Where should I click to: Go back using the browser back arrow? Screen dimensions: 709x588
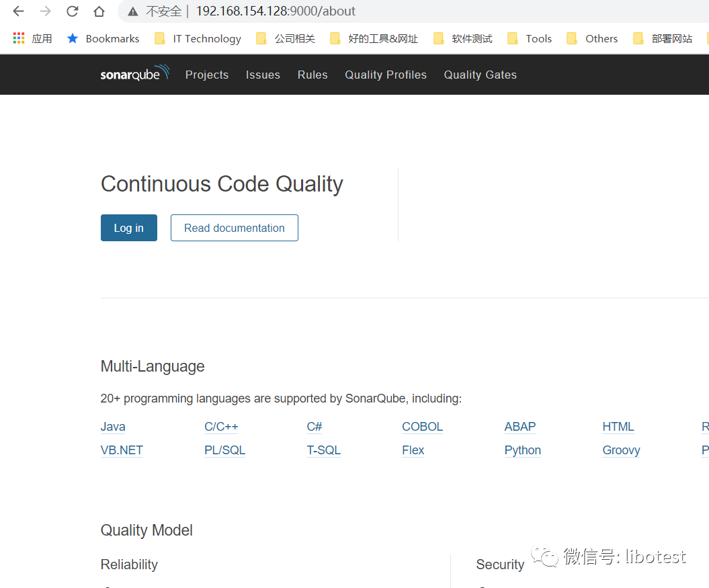pos(19,11)
